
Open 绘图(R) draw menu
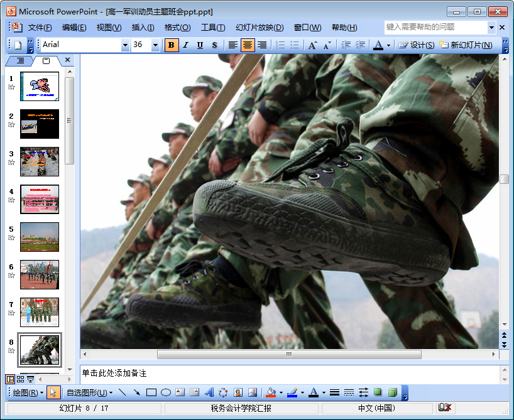tap(28, 392)
